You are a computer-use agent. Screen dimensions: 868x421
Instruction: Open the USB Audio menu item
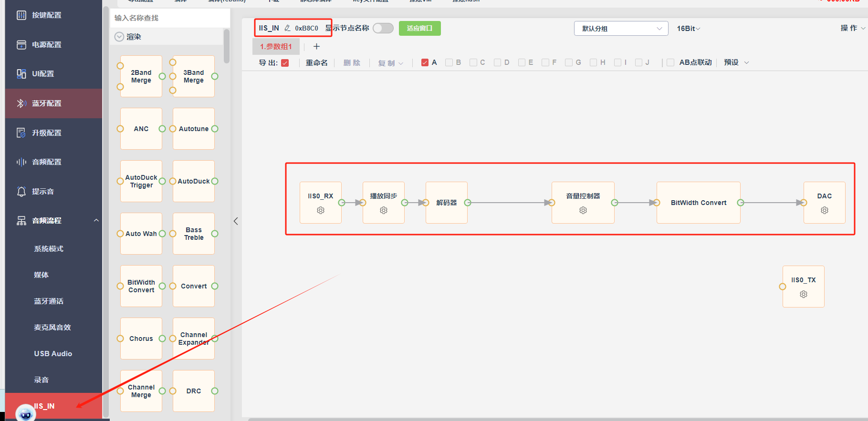(53, 354)
